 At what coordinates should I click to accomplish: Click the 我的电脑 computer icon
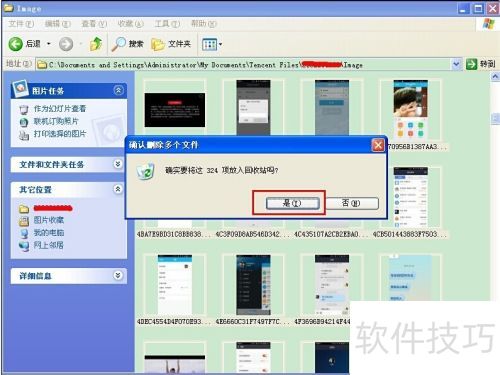[x=24, y=233]
